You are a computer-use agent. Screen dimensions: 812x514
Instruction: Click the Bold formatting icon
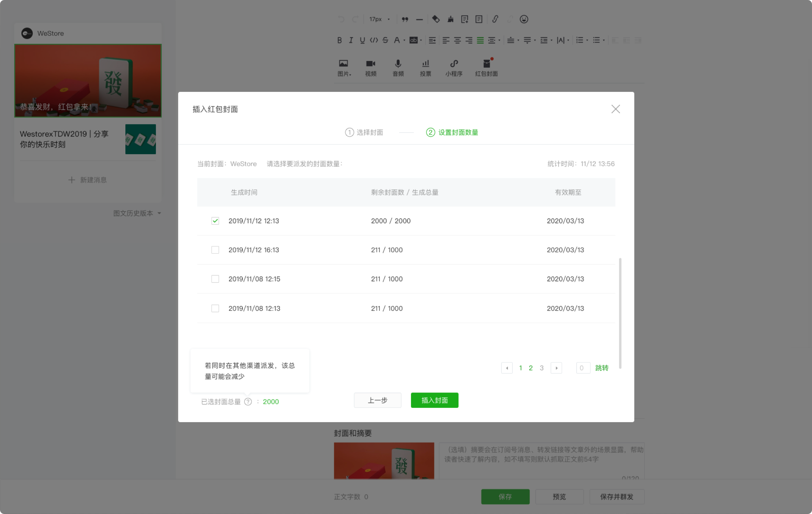(x=339, y=40)
